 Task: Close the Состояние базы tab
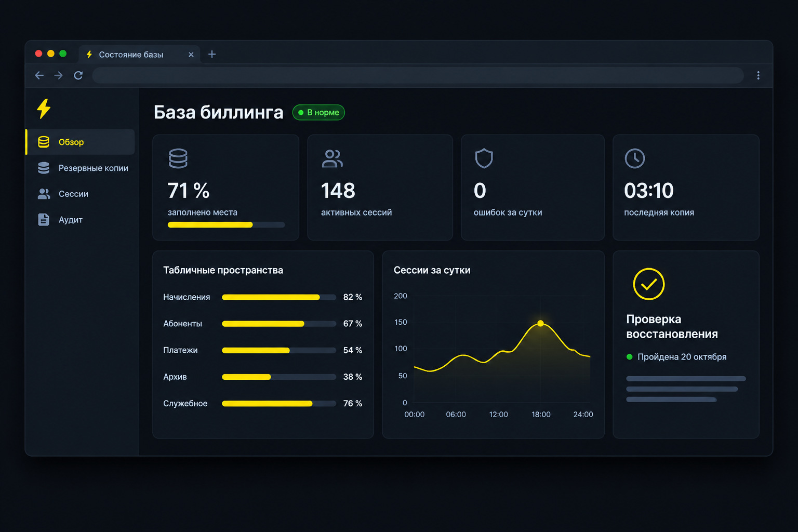[191, 55]
